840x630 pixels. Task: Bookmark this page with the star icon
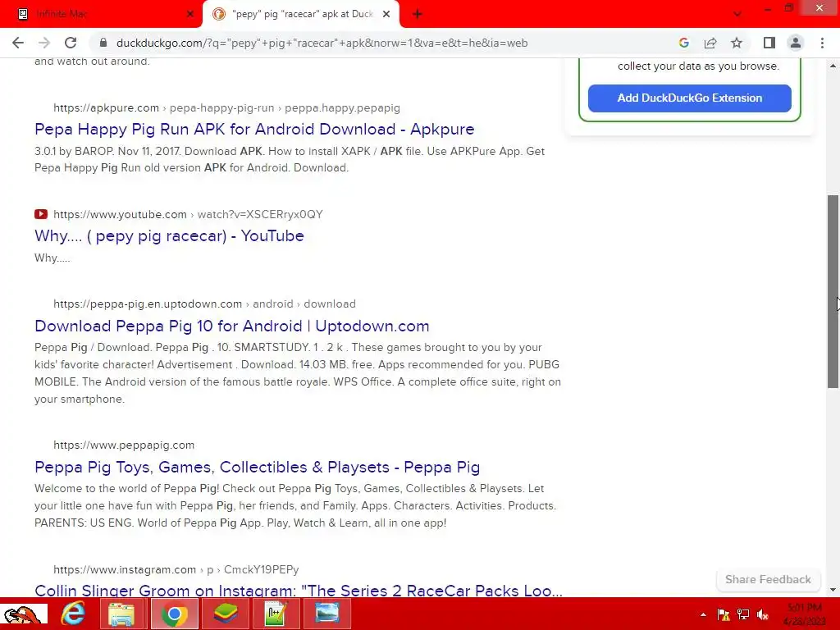pos(737,43)
